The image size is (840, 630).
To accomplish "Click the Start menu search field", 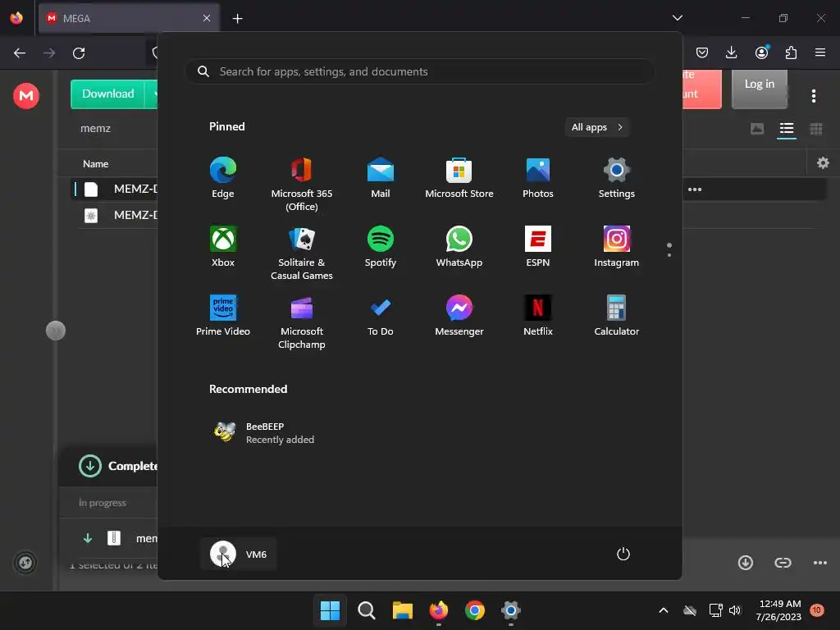I will coord(420,71).
